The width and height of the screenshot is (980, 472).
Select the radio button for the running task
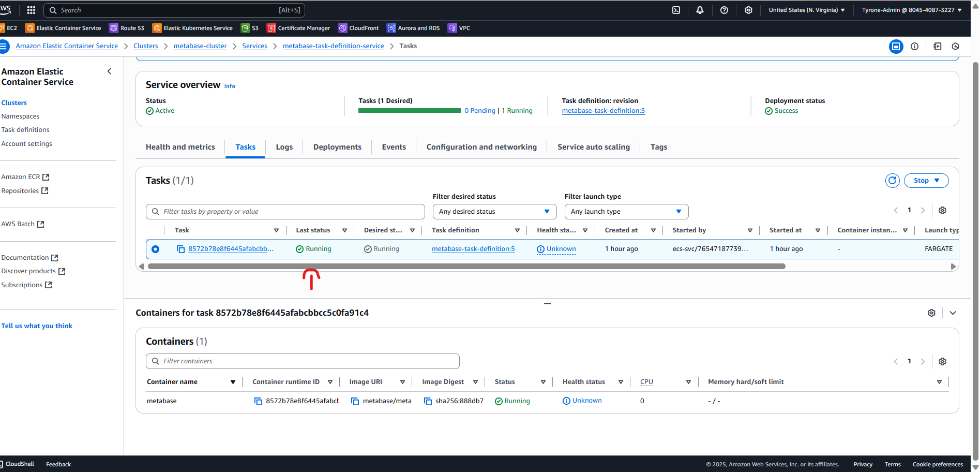155,249
